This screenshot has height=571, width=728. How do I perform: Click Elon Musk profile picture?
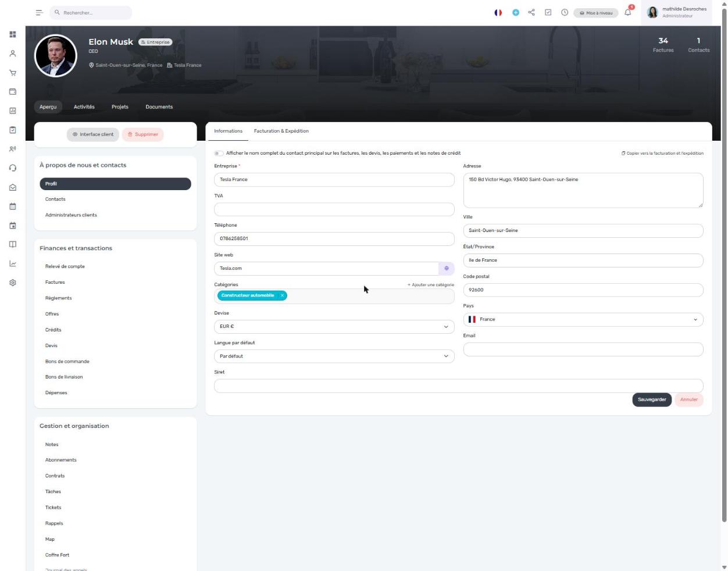tap(56, 56)
